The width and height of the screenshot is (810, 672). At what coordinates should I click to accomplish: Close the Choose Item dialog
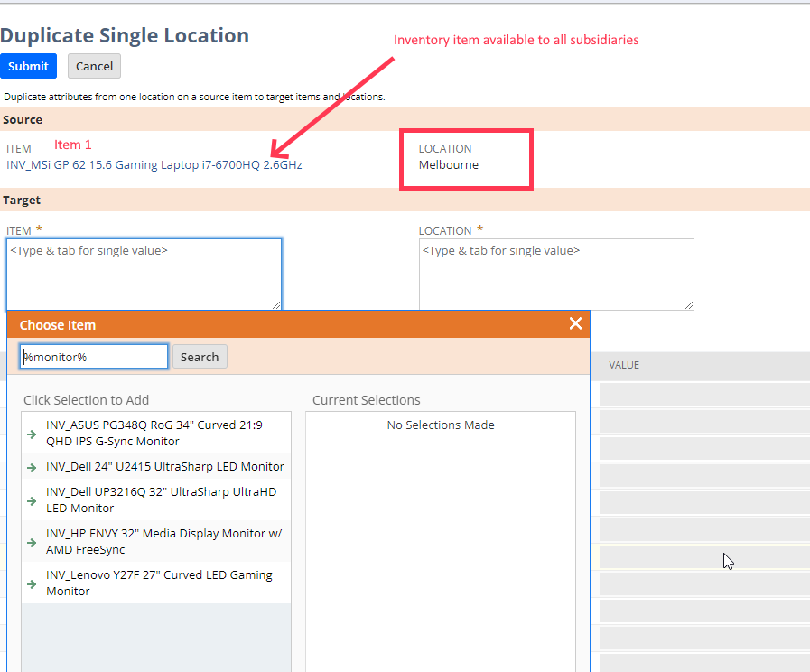575,323
